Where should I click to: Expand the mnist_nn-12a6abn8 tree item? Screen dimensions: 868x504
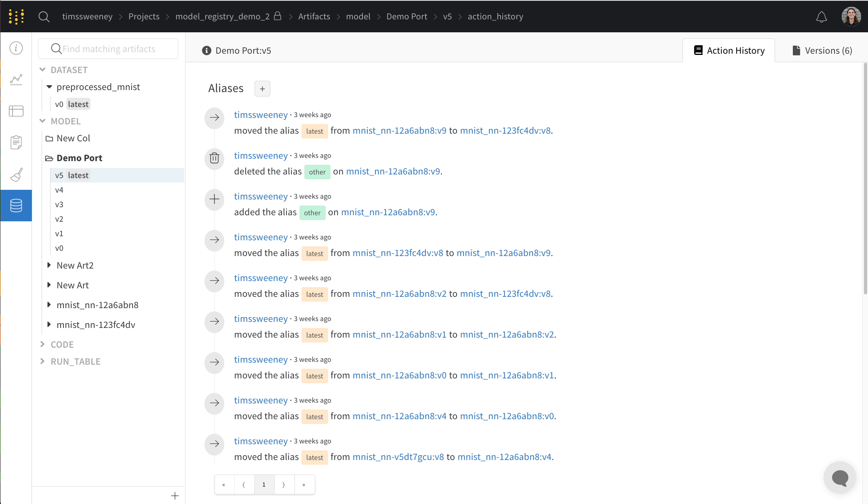(49, 305)
